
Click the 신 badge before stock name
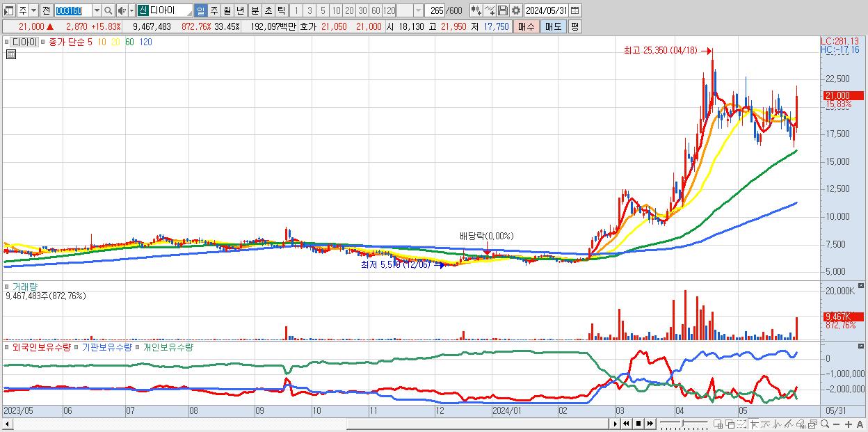(x=143, y=11)
